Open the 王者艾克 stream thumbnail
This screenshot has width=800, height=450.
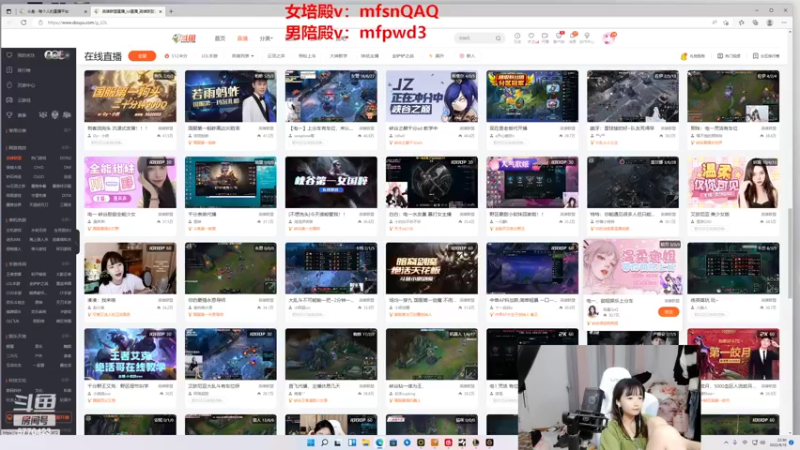130,354
